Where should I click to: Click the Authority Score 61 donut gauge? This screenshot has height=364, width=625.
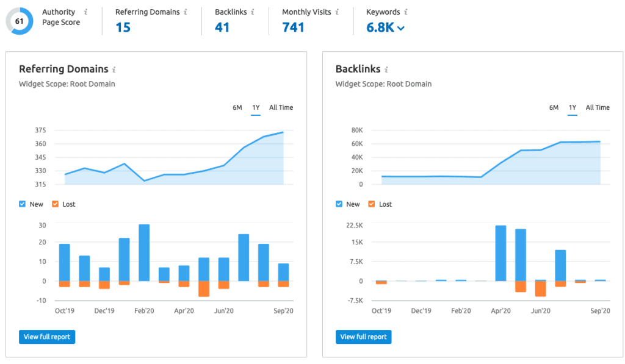coord(19,21)
